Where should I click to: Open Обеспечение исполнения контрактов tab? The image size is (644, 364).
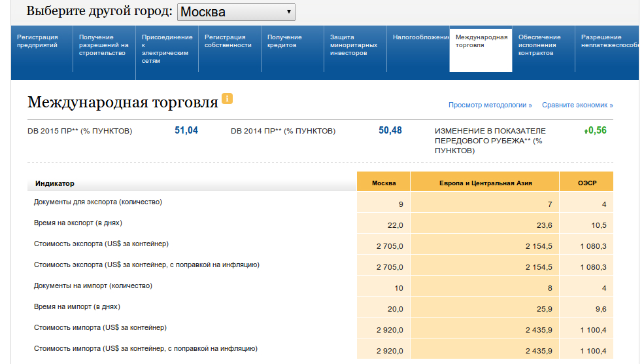tap(544, 49)
